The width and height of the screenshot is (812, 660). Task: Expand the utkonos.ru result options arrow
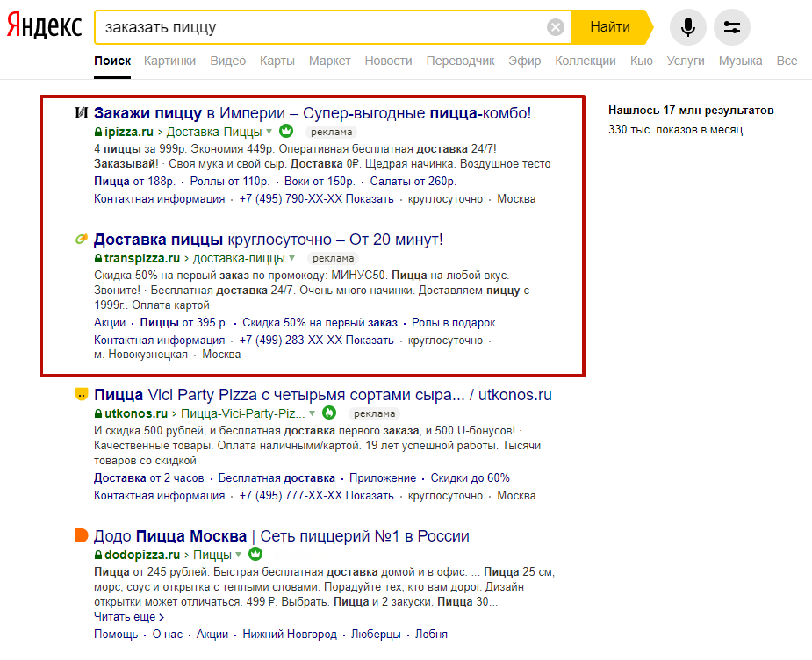point(312,413)
